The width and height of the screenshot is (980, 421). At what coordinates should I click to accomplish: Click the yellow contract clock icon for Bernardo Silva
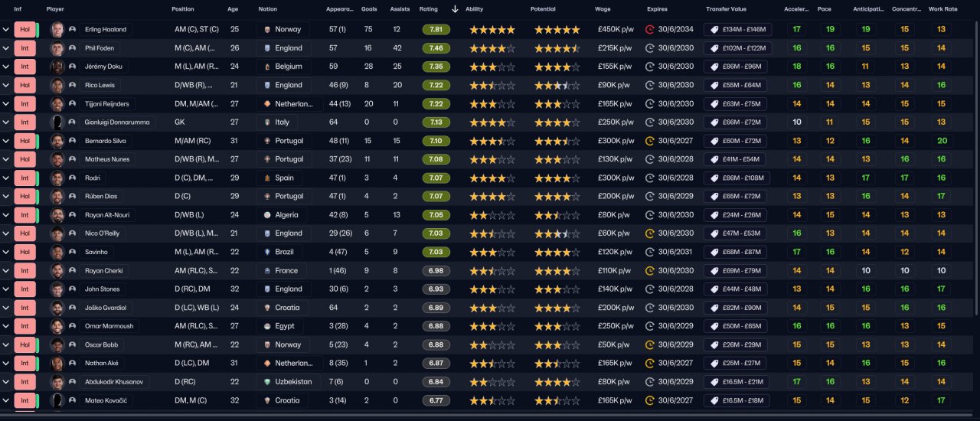click(x=650, y=141)
